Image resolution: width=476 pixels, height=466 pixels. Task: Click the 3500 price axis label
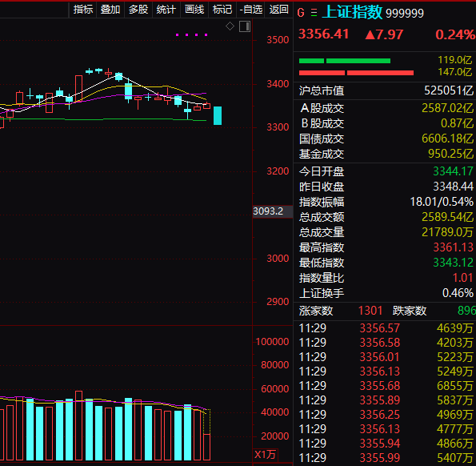tap(278, 40)
